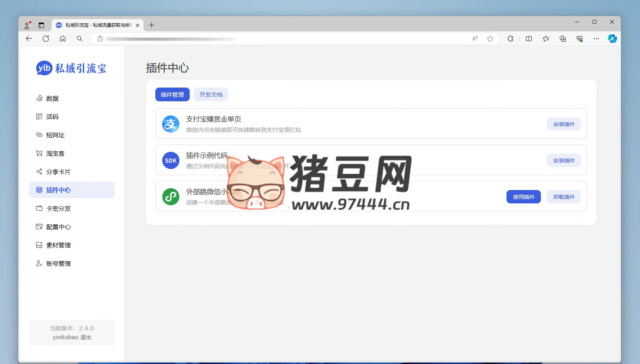Install the 插件示例代码 plugin
Screen dimensions: 640x364
tap(564, 161)
